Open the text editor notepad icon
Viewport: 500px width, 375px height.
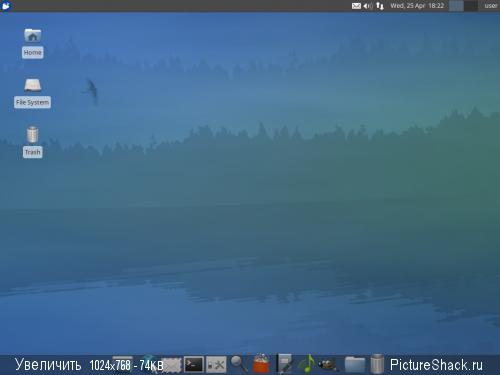pyautogui.click(x=284, y=364)
